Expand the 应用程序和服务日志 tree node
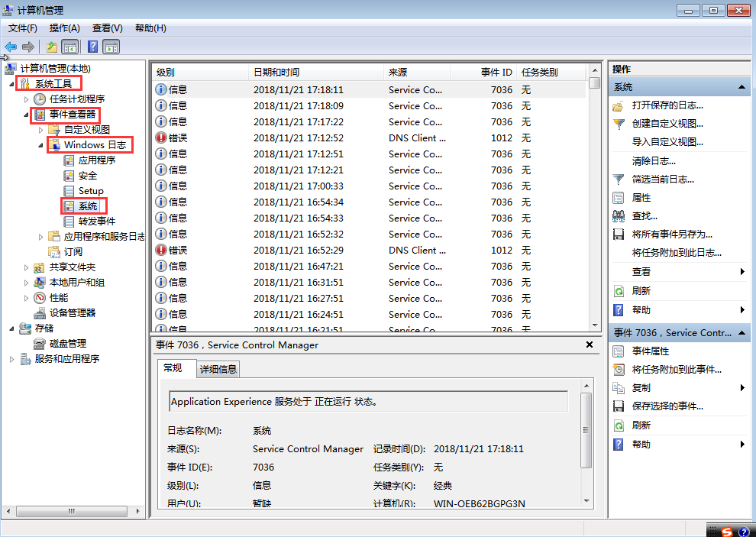The width and height of the screenshot is (756, 537). pyautogui.click(x=41, y=237)
